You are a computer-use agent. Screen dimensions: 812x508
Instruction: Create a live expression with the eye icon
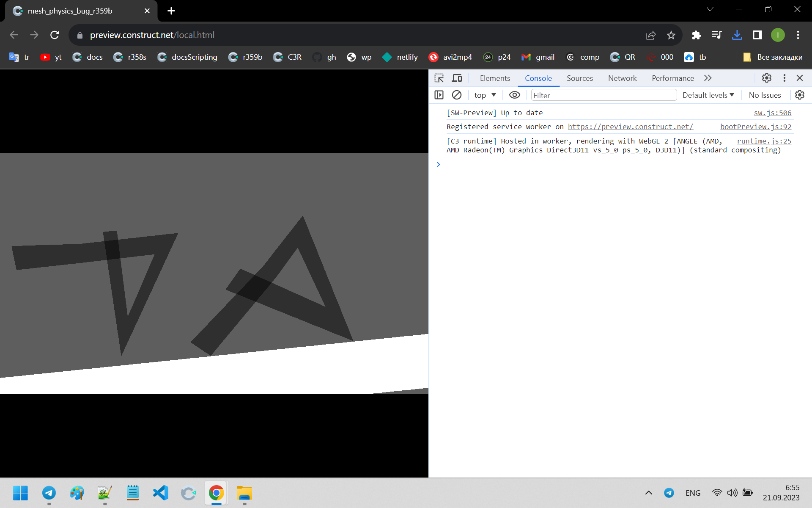point(514,95)
